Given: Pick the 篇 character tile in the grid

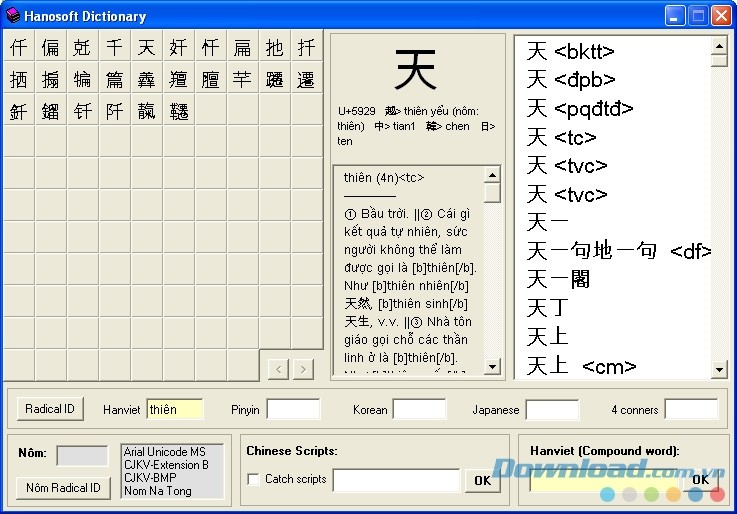Looking at the screenshot, I should (x=115, y=79).
